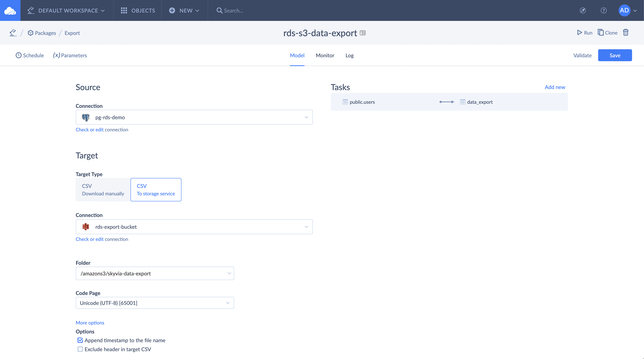644x359 pixels.
Task: Click the delete package trash icon
Action: (x=626, y=32)
